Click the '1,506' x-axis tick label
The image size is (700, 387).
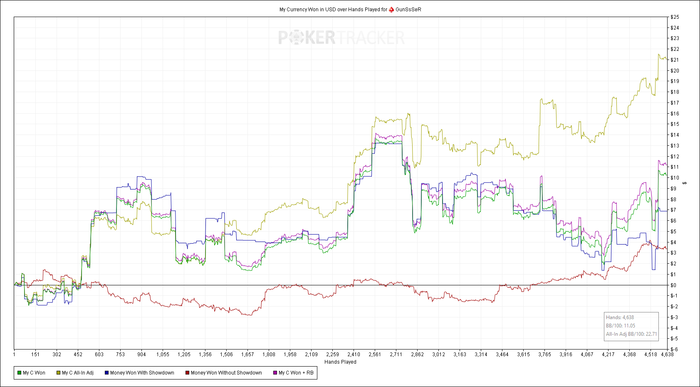click(x=226, y=355)
